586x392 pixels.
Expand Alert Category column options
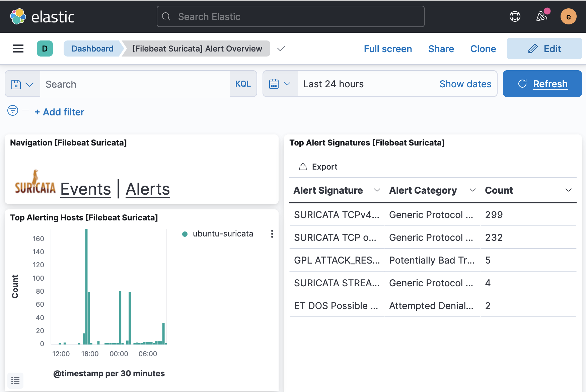(x=472, y=190)
